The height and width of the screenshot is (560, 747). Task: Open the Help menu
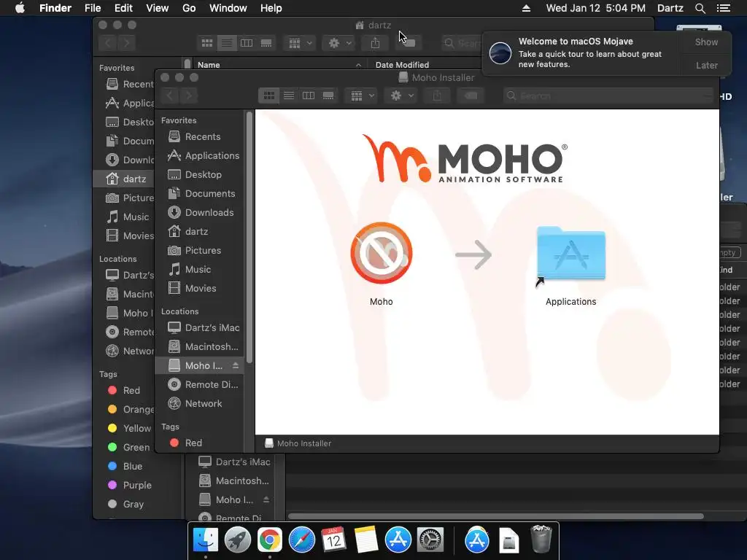[x=271, y=8]
